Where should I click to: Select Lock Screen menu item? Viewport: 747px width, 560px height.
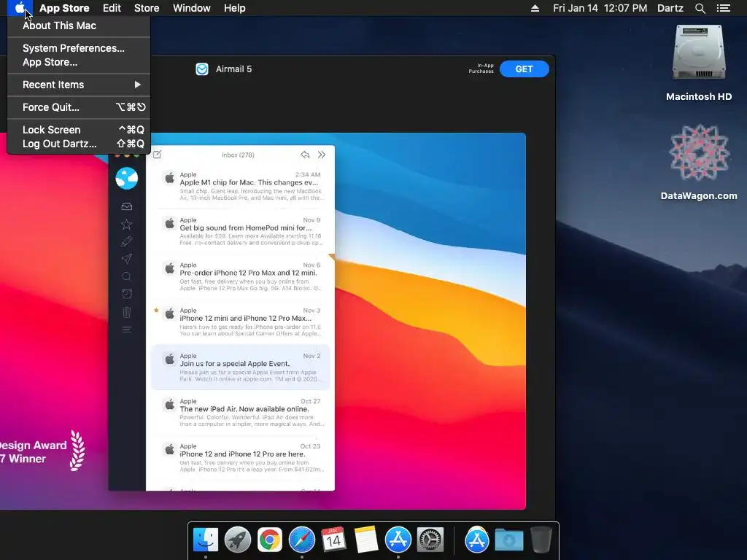(x=79, y=130)
